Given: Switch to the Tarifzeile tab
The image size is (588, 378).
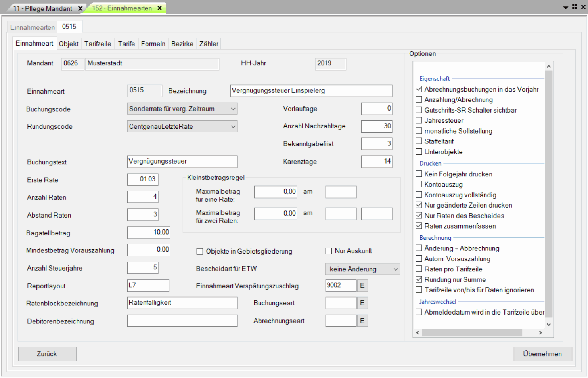Looking at the screenshot, I should click(98, 44).
